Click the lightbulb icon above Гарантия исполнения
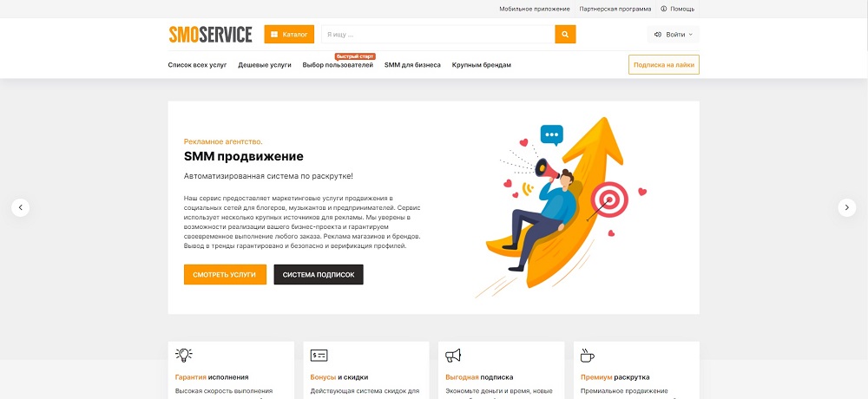868x399 pixels. click(x=184, y=355)
